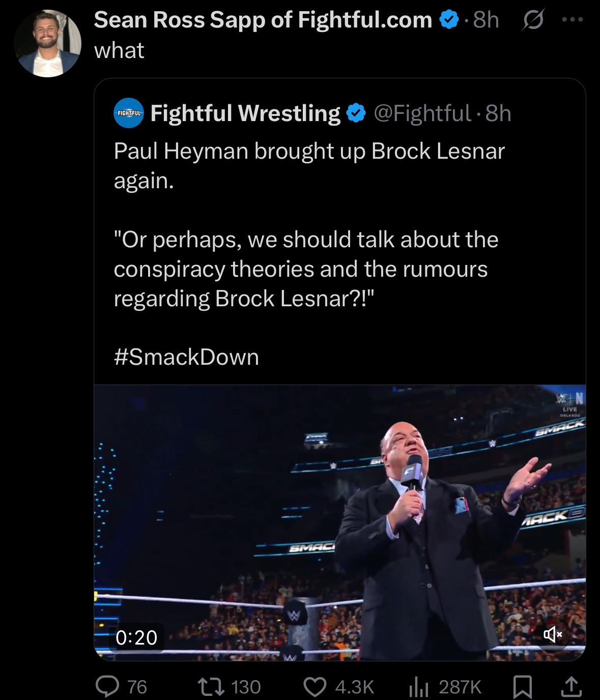Unmute the video with the speaker icon
Image resolution: width=600 pixels, height=700 pixels.
(553, 634)
